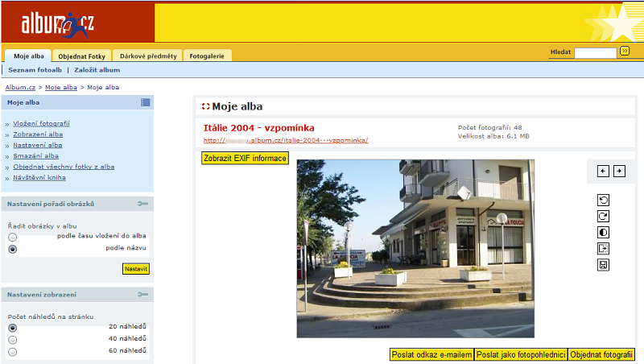Click the Moje alba breadcrumb link
This screenshot has height=364, width=644.
click(x=61, y=87)
